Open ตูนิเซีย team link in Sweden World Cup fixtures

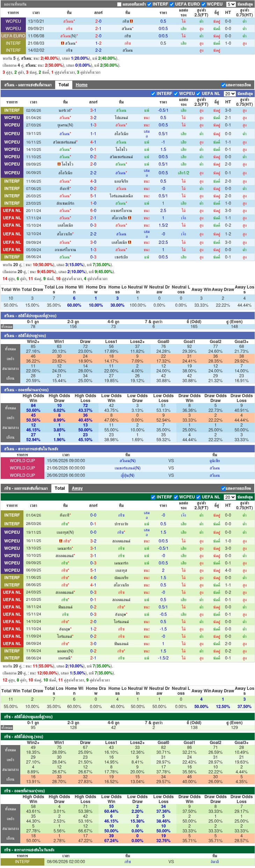215,461
